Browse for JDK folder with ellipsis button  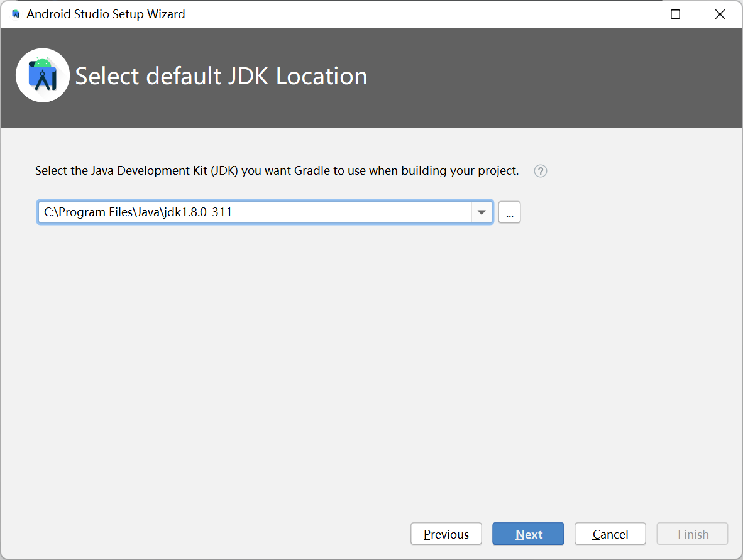pos(509,212)
